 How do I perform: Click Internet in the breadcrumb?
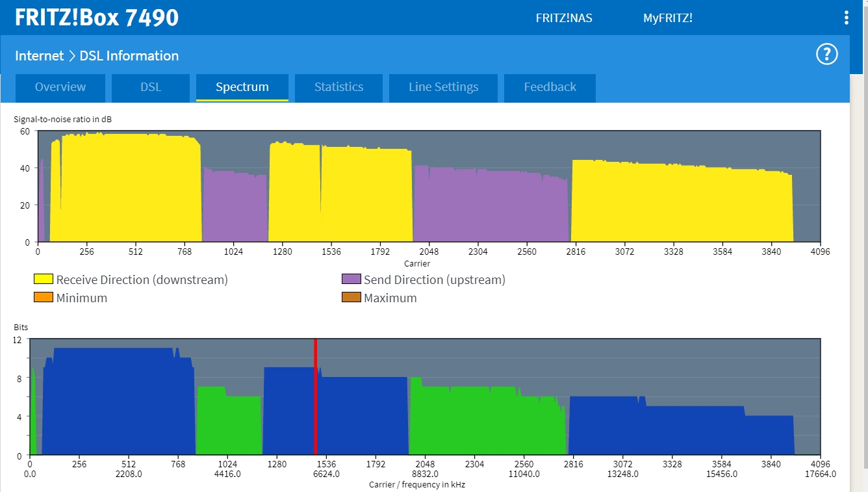pyautogui.click(x=40, y=56)
